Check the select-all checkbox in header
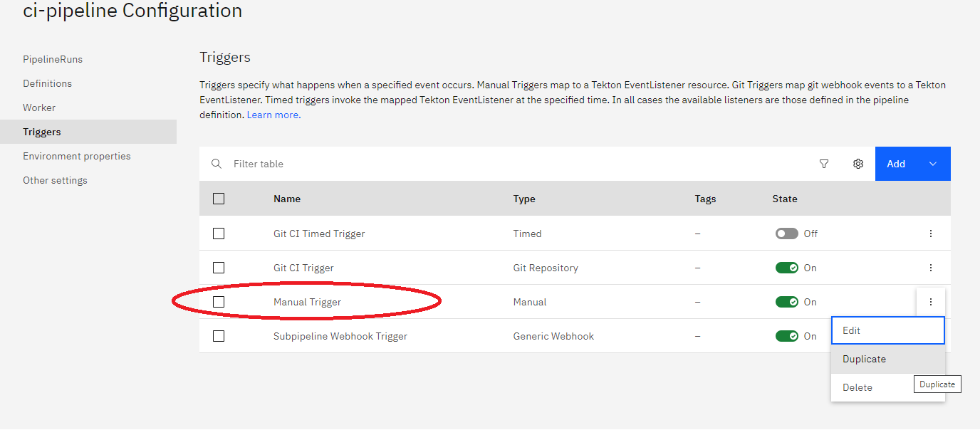Viewport: 980px width, 430px height. coord(219,199)
